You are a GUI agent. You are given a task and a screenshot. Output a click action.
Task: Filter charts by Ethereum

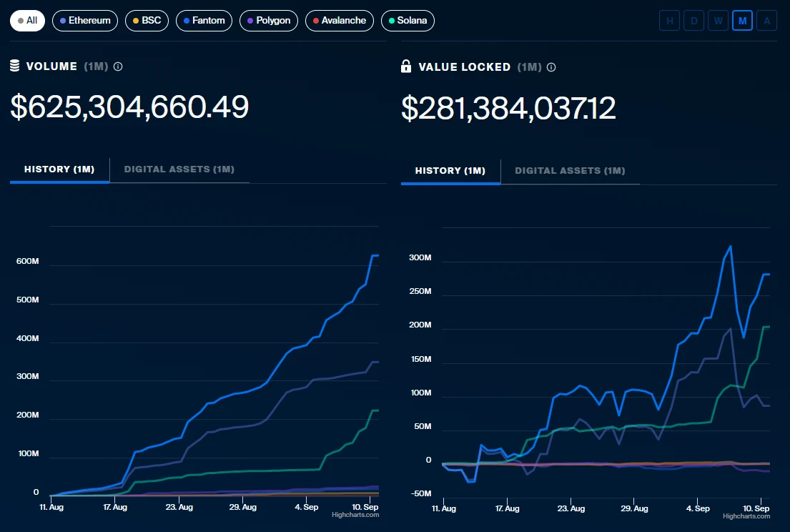(x=85, y=21)
